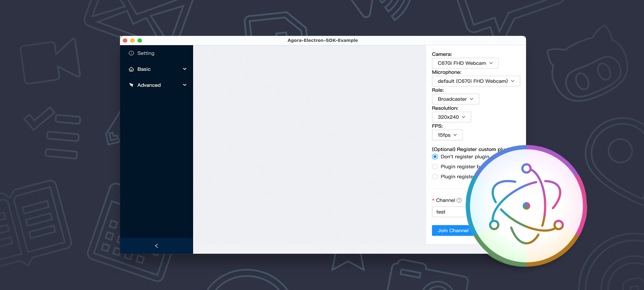This screenshot has width=644, height=290.
Task: Click the Camera: label
Action: click(442, 54)
